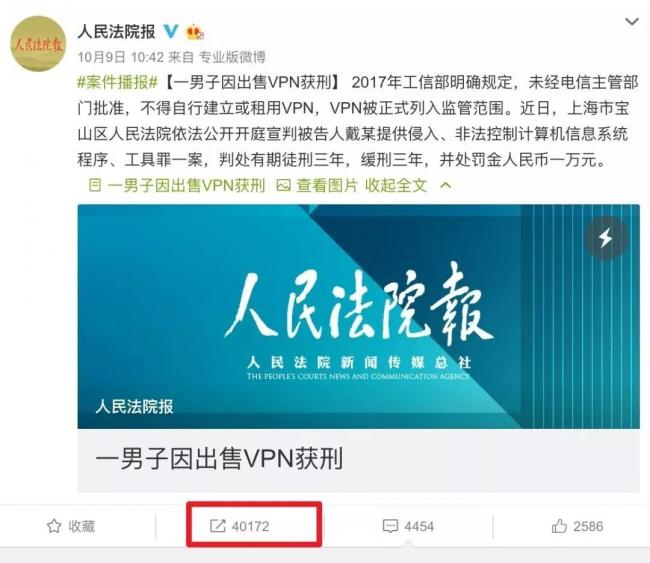Click the repost icon with 40172
The width and height of the screenshot is (650, 563).
(x=218, y=526)
